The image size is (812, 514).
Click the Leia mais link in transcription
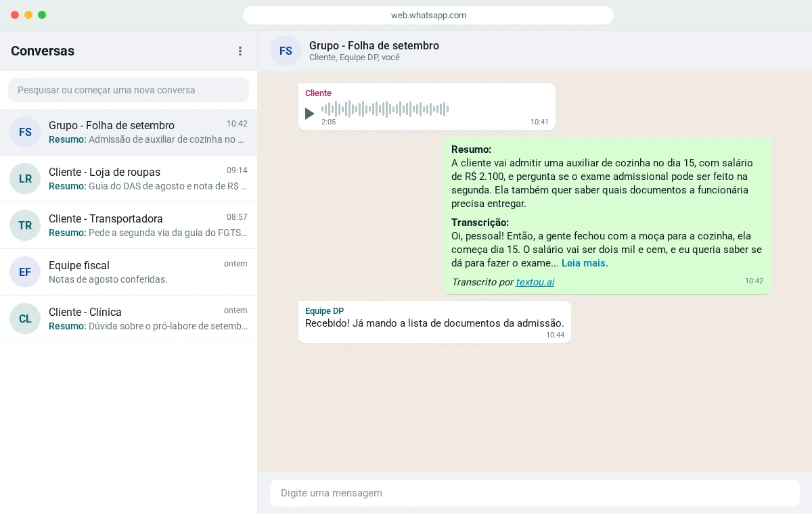tap(585, 263)
